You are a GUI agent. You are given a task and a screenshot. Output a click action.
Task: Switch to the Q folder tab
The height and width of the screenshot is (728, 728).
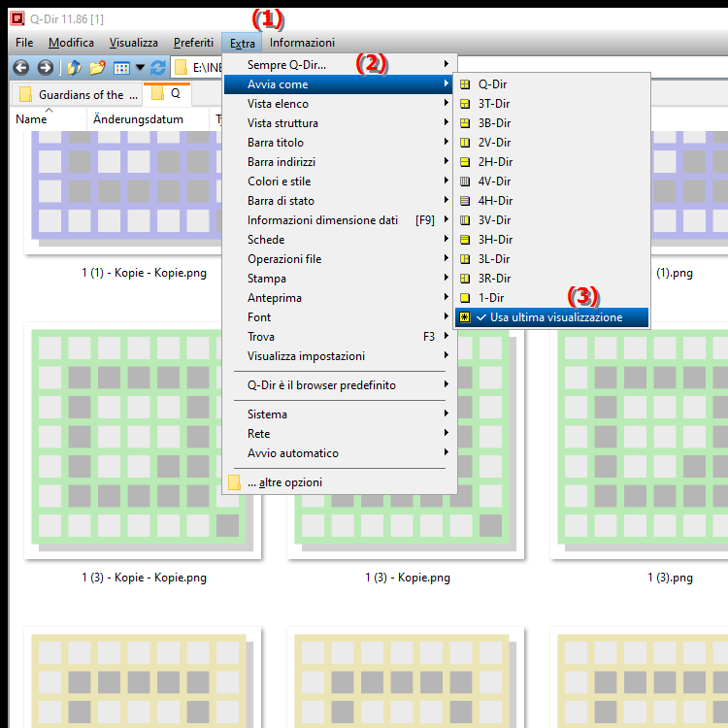pyautogui.click(x=167, y=94)
